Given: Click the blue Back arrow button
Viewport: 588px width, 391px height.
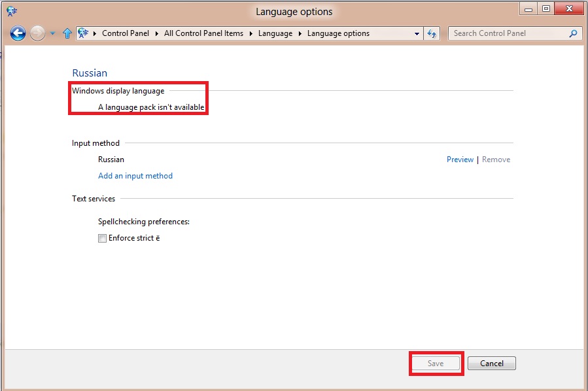Looking at the screenshot, I should 18,33.
